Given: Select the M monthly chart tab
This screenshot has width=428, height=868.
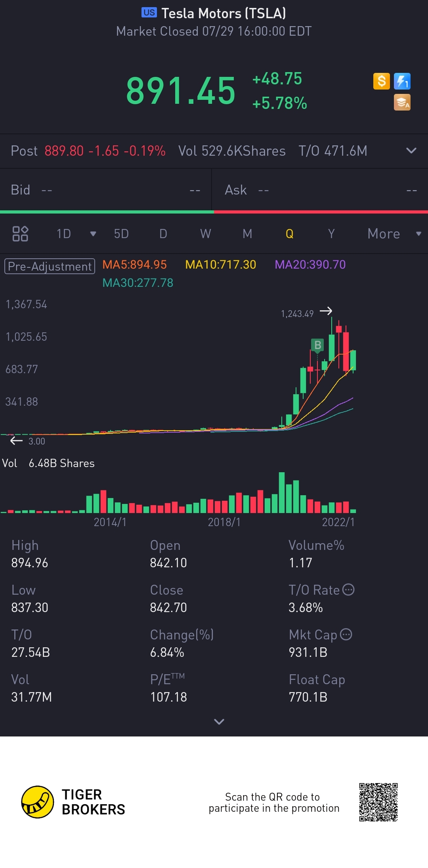Looking at the screenshot, I should 247,234.
